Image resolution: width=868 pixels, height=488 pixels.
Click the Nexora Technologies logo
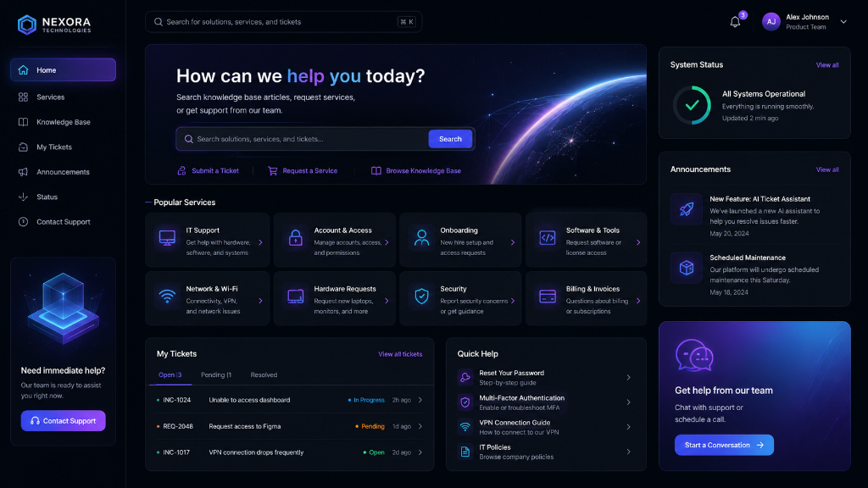(x=53, y=25)
